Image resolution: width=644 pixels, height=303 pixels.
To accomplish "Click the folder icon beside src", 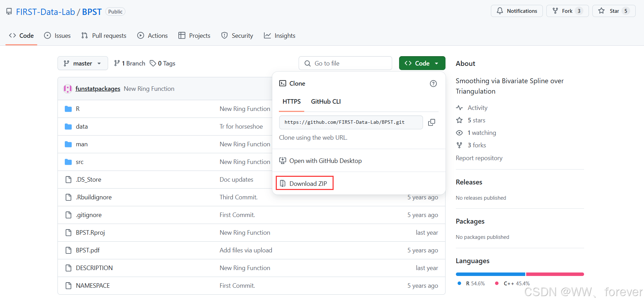I will tap(68, 162).
